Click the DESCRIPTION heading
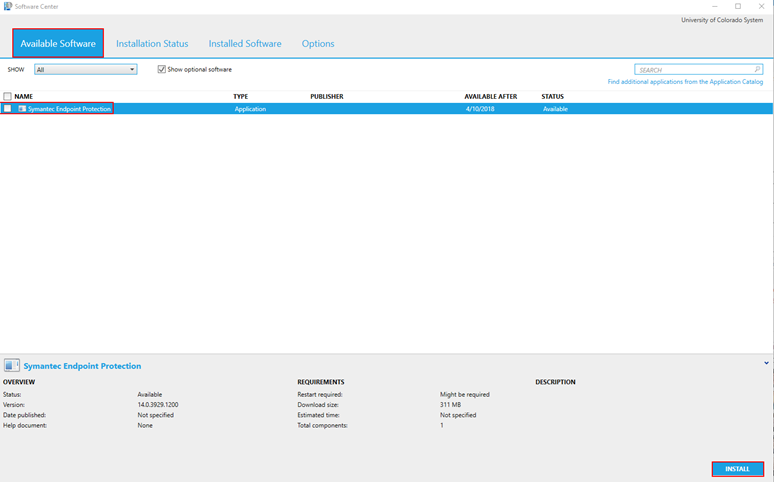Screen dimensions: 774x482 (x=555, y=382)
